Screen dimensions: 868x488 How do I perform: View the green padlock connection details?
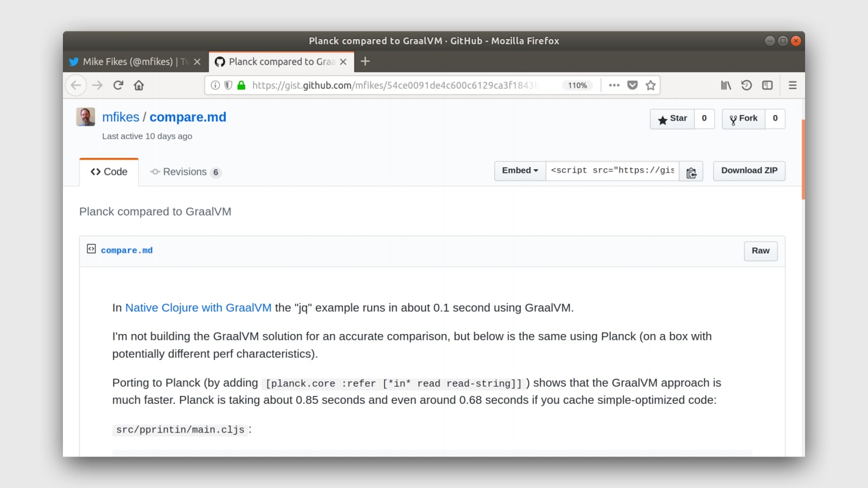[241, 85]
